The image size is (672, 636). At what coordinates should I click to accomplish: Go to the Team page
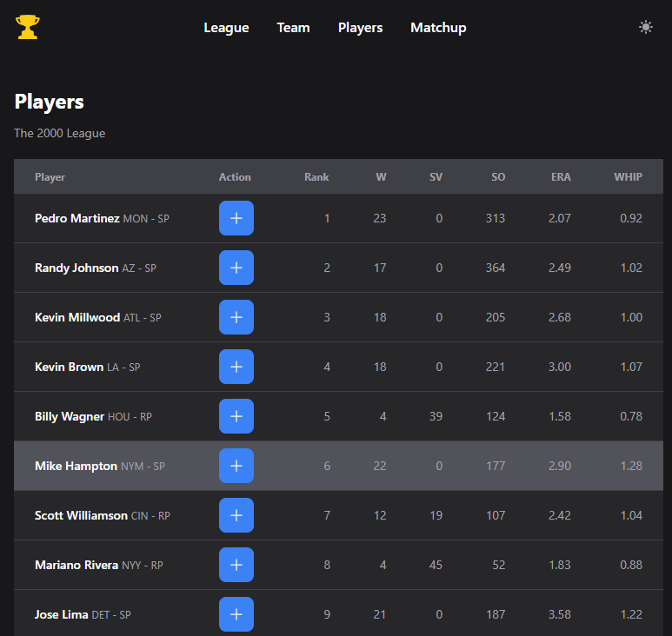pyautogui.click(x=293, y=28)
